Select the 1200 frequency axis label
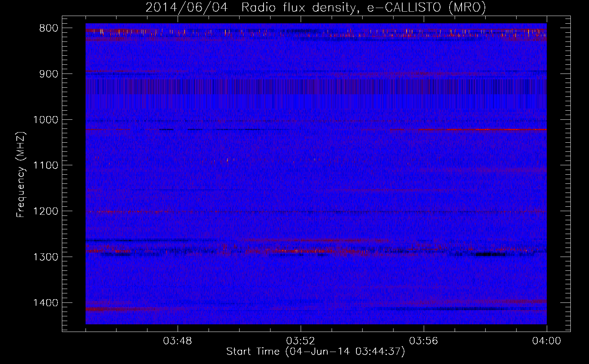The height and width of the screenshot is (364, 589). [x=46, y=211]
